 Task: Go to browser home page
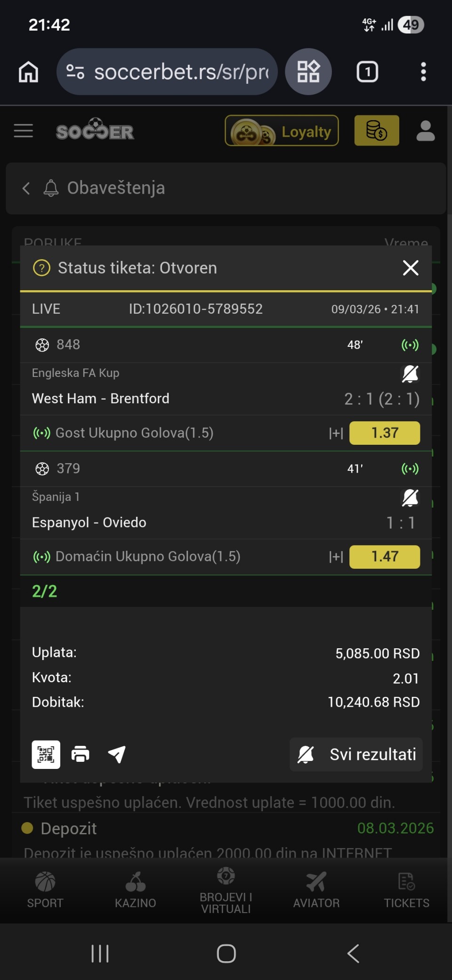28,72
